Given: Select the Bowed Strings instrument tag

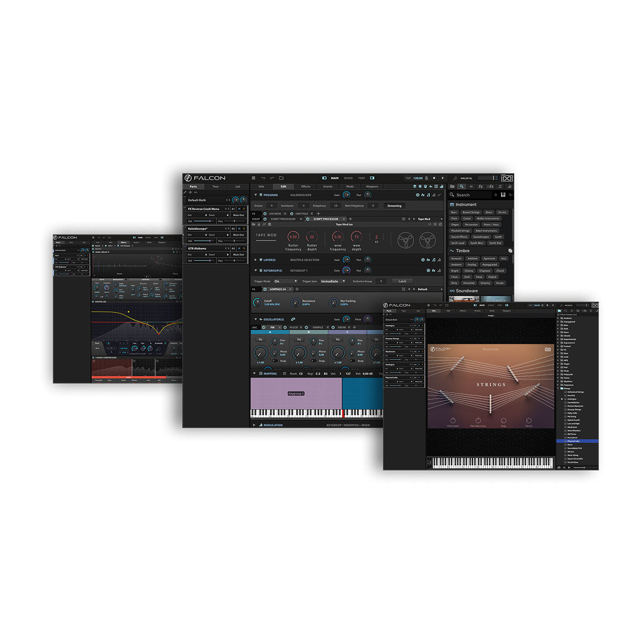Looking at the screenshot, I should [471, 212].
